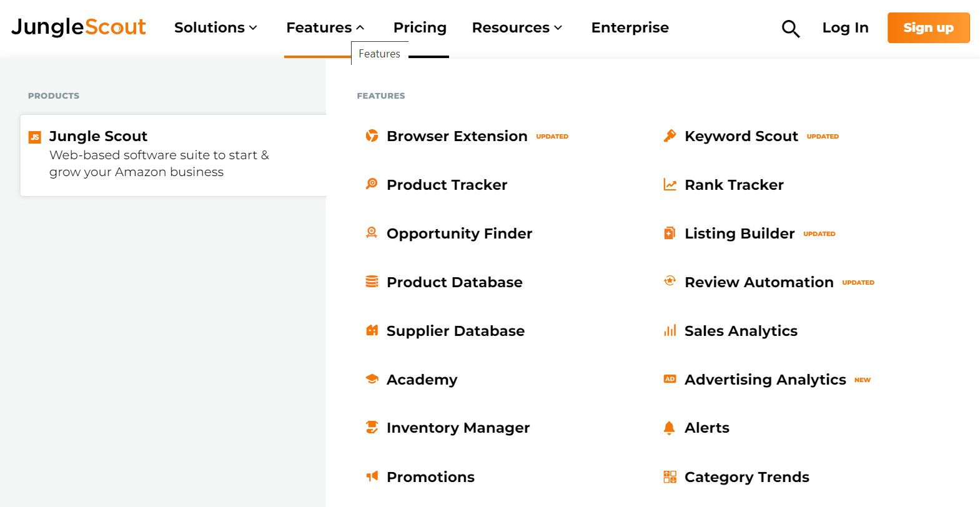Open Review Automation feature
Image resolution: width=980 pixels, height=507 pixels.
click(759, 282)
